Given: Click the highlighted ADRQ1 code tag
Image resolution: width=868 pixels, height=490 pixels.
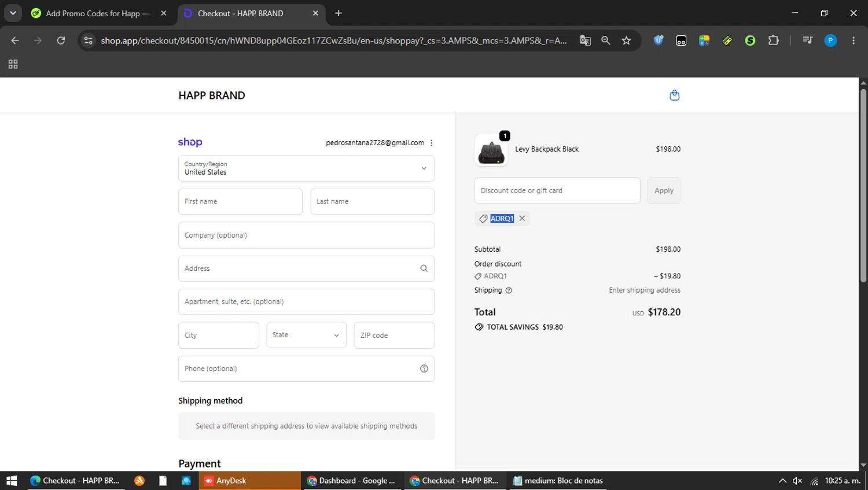Looking at the screenshot, I should click(x=502, y=218).
